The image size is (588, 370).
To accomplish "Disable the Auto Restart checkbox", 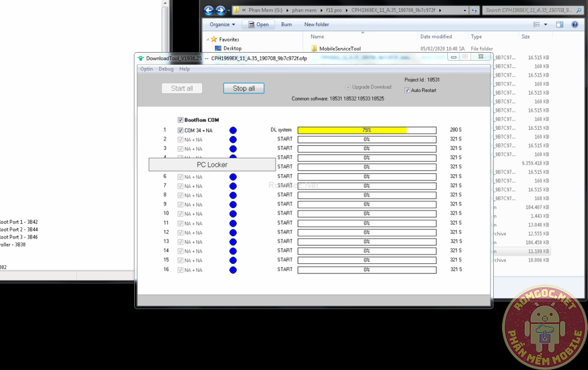I will coord(407,90).
